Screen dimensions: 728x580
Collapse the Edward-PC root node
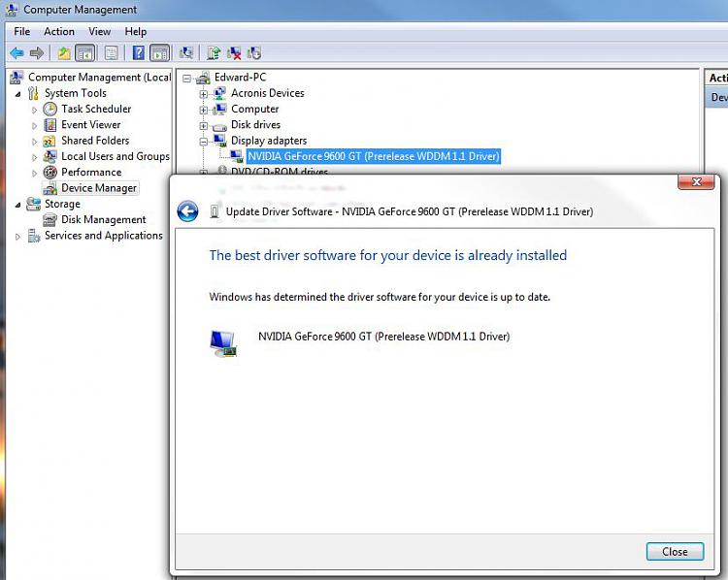pyautogui.click(x=186, y=78)
